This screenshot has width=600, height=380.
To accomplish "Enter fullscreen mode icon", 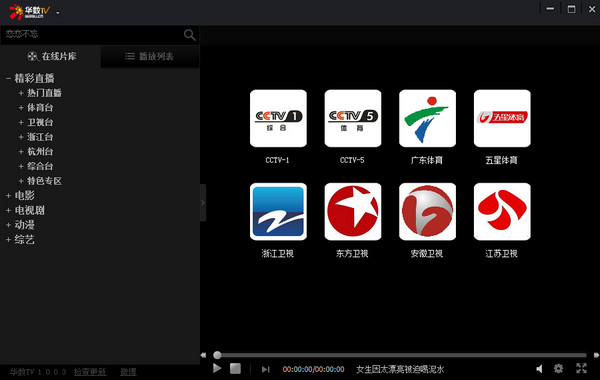I will tap(582, 368).
